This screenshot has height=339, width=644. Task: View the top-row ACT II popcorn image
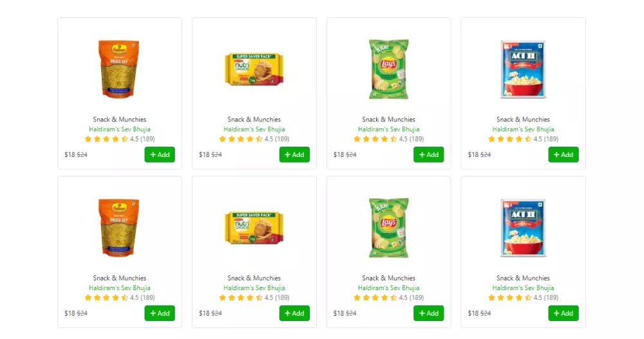pyautogui.click(x=523, y=69)
